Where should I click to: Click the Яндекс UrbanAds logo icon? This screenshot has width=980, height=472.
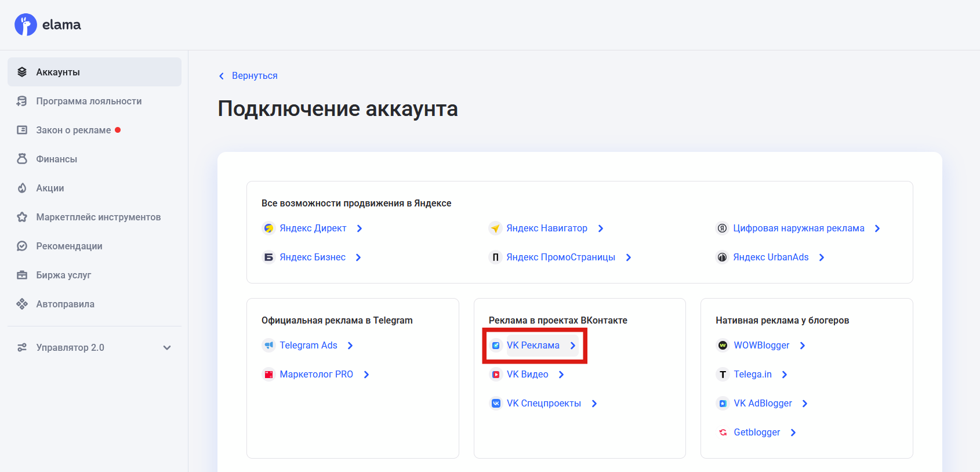tap(722, 257)
